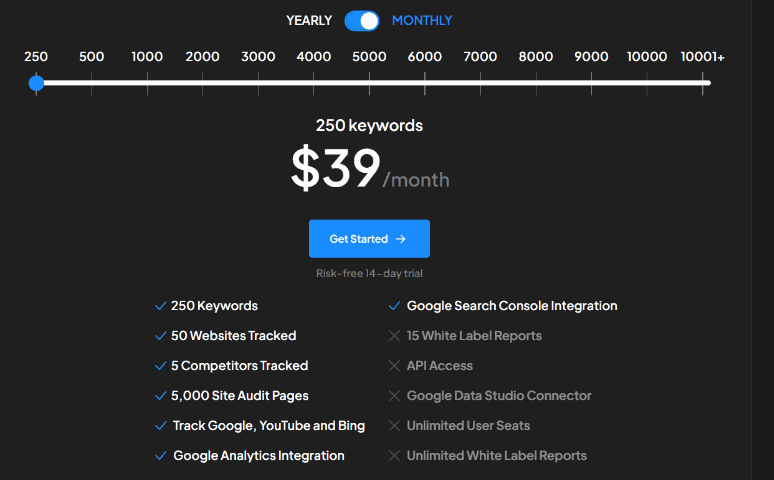774x480 pixels.
Task: Click the checkmark next to Google Search Console Integration
Action: [395, 306]
